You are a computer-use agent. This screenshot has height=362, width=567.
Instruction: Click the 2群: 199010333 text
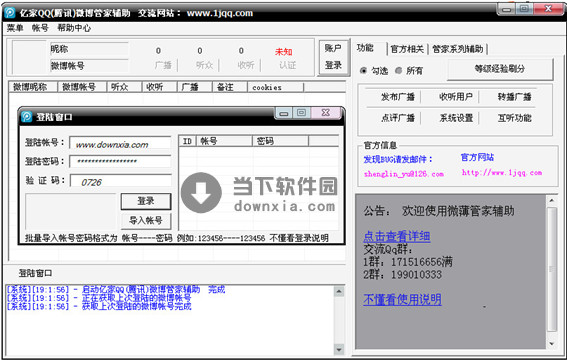click(x=402, y=274)
